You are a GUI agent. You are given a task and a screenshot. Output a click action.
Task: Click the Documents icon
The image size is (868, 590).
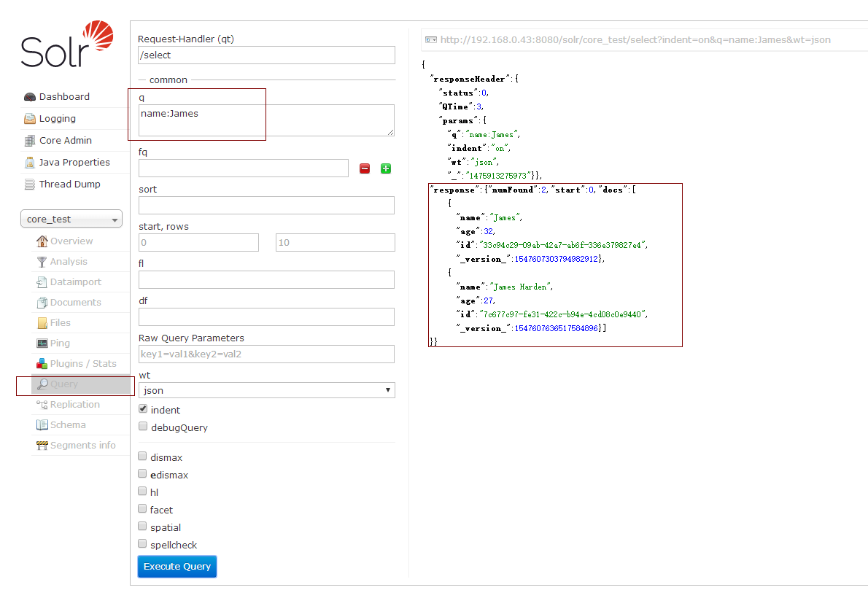[42, 303]
